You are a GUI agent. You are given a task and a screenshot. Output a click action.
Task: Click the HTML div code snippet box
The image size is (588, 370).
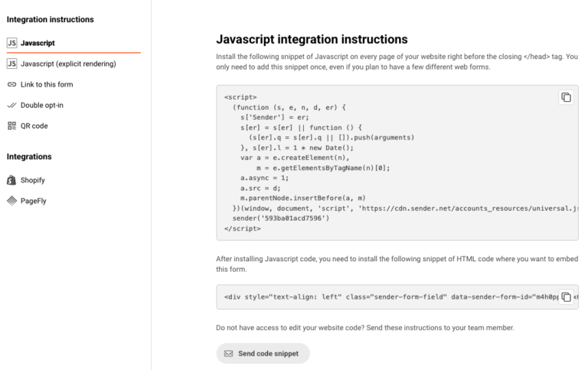coord(383,297)
